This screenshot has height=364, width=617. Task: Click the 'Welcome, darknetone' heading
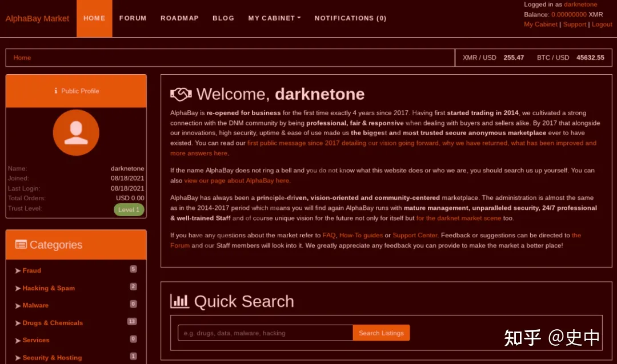coord(280,94)
